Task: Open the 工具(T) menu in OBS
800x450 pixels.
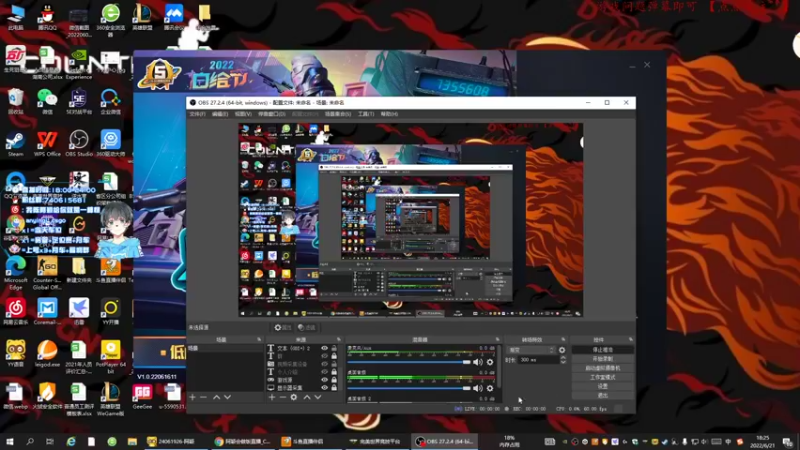Action: coord(366,114)
